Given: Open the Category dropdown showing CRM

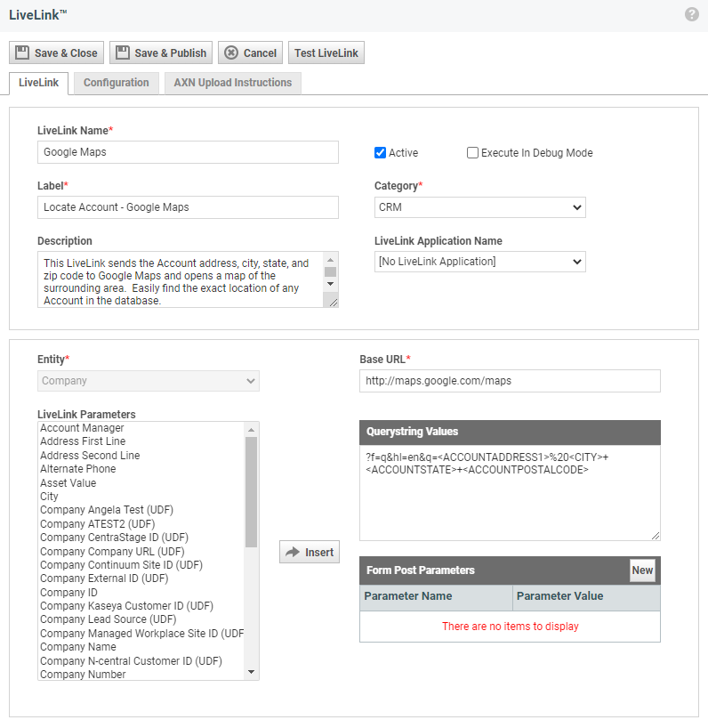Looking at the screenshot, I should tap(479, 207).
